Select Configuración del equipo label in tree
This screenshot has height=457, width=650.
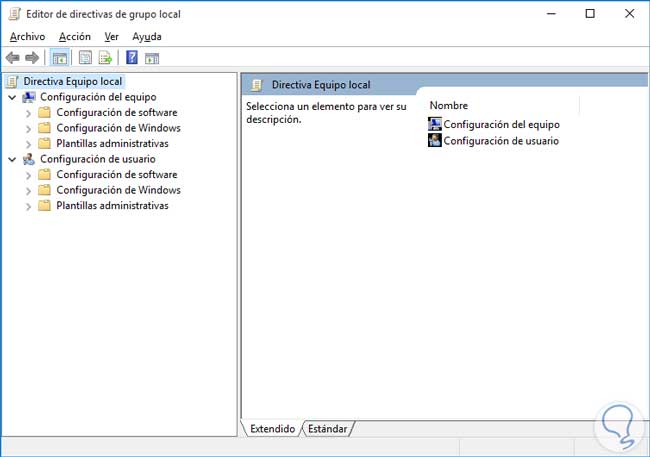pos(98,97)
